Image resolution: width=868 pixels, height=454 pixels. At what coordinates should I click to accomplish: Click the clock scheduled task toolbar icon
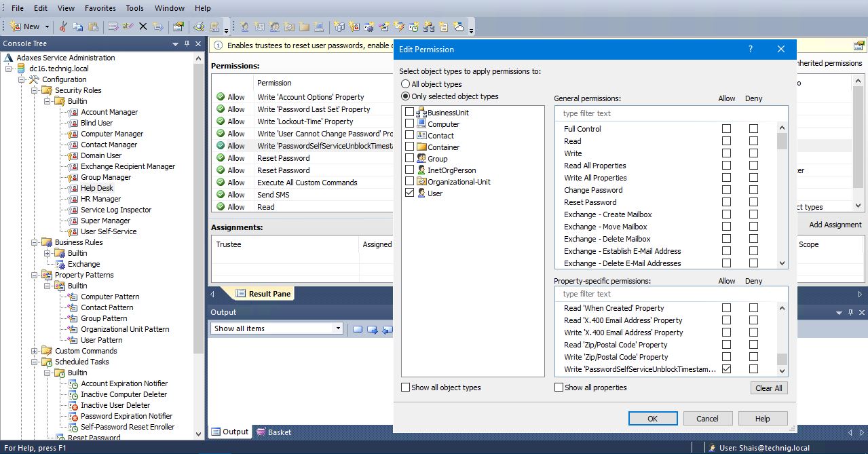coord(413,27)
